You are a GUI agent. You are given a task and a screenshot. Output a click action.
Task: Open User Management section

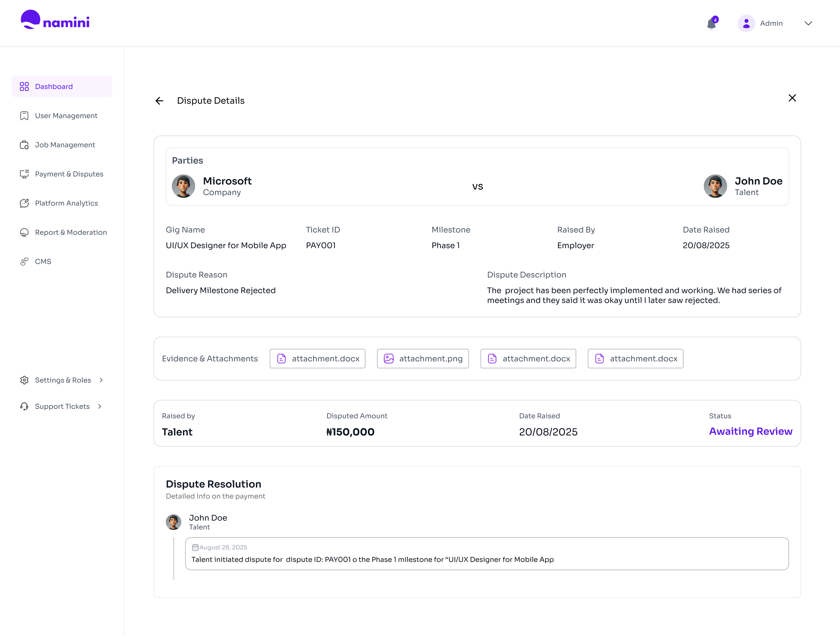[66, 116]
